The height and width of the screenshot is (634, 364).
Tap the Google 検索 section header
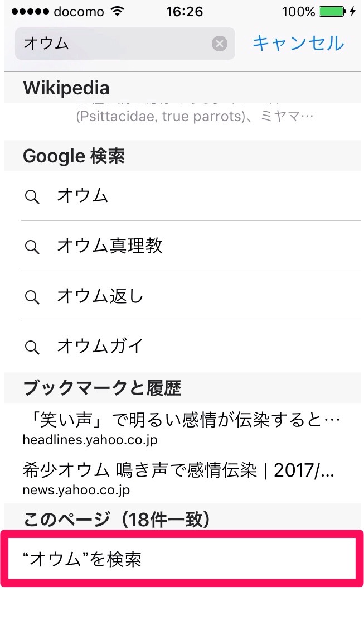pos(74,156)
